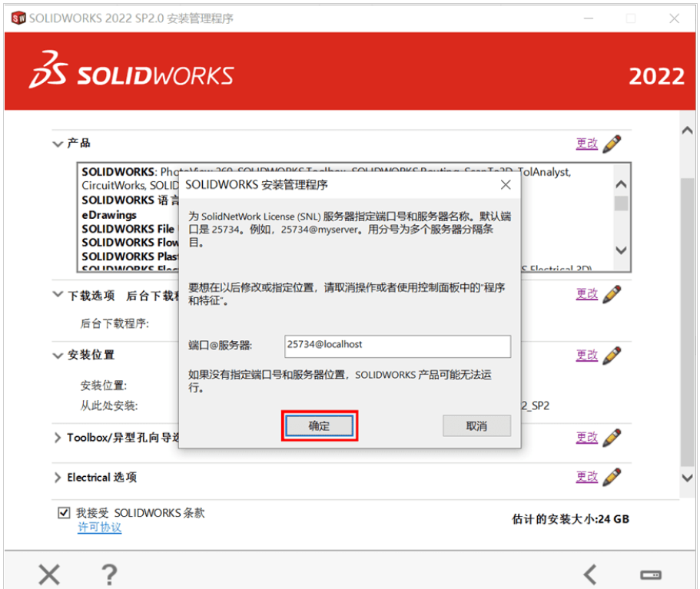This screenshot has width=700, height=589.
Task: Click the 确定 button in the dialog
Action: pos(319,425)
